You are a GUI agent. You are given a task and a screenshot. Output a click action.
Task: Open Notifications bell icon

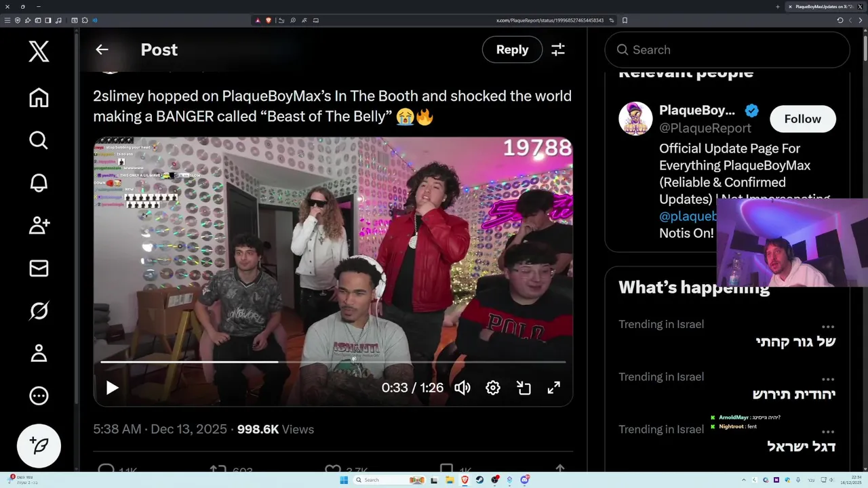point(39,183)
